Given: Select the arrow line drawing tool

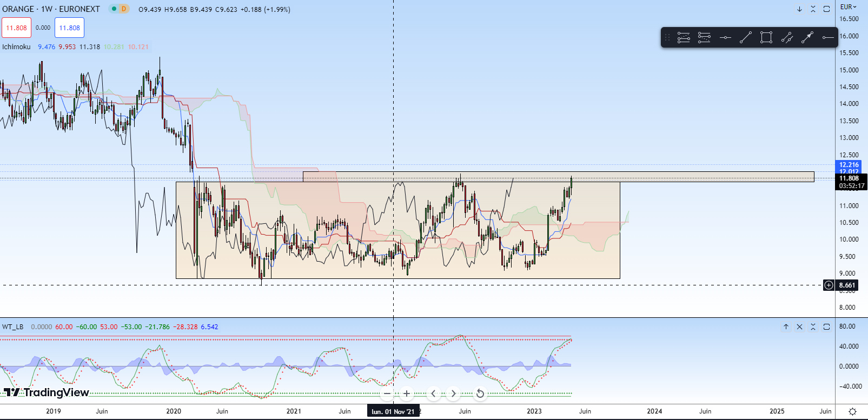Looking at the screenshot, I should (807, 37).
